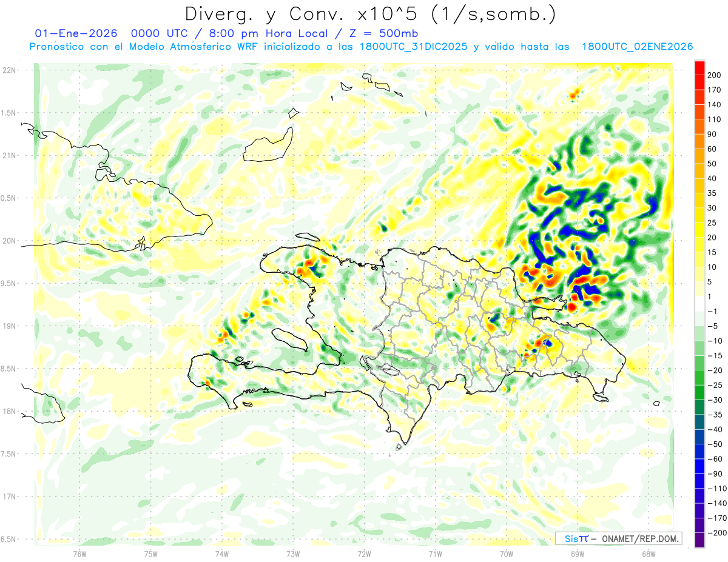728x562 pixels.
Task: Click the '-20' colorbar label
Action: [x=715, y=370]
